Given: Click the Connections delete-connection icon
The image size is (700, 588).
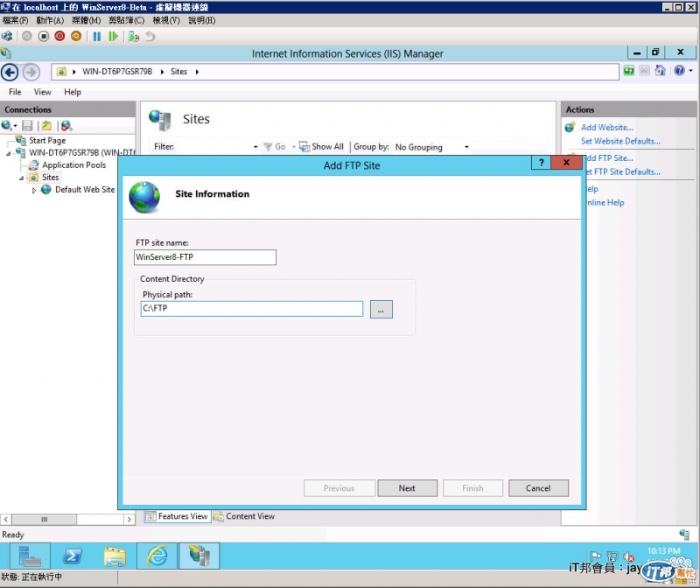Looking at the screenshot, I should [x=66, y=126].
